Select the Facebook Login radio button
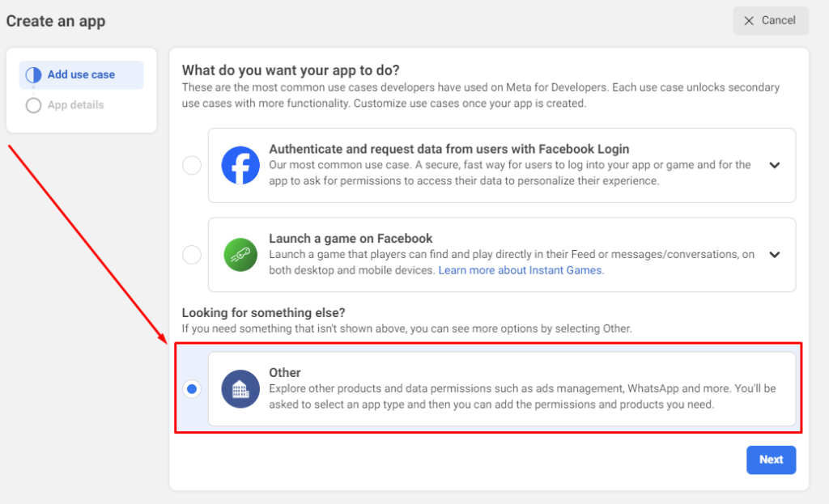The width and height of the screenshot is (829, 504). [x=192, y=165]
